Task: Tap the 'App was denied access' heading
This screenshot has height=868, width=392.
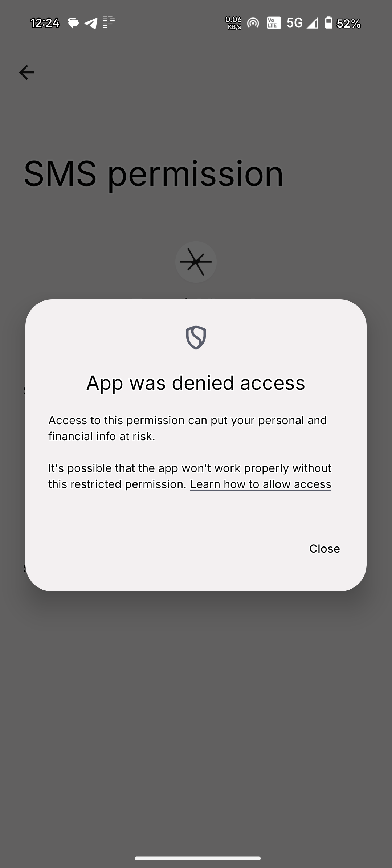Action: [x=196, y=383]
